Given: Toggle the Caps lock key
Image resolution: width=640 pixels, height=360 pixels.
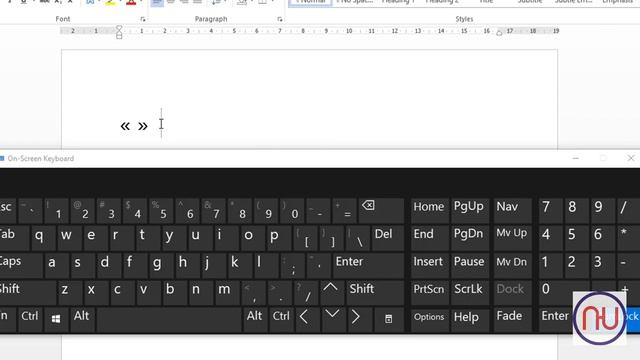Looking at the screenshot, I should pyautogui.click(x=20, y=265).
